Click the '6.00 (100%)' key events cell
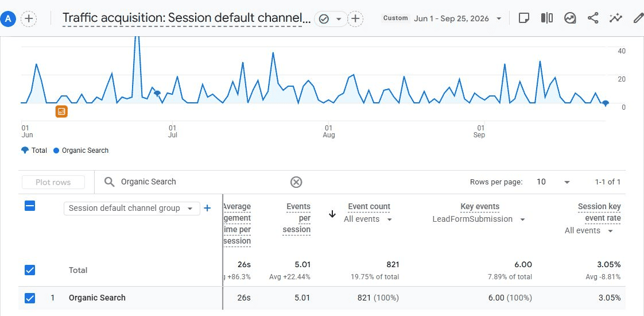Viewport: 644px width, 316px height. (x=510, y=298)
